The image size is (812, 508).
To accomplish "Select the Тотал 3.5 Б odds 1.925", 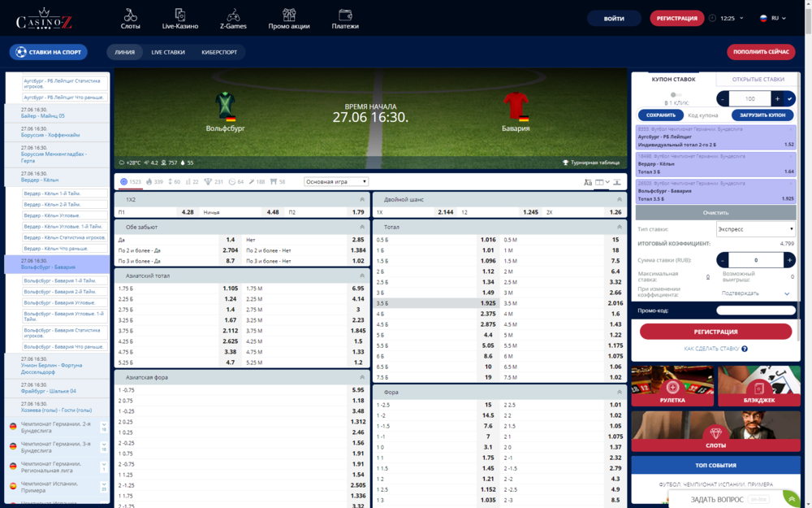I will click(x=436, y=303).
